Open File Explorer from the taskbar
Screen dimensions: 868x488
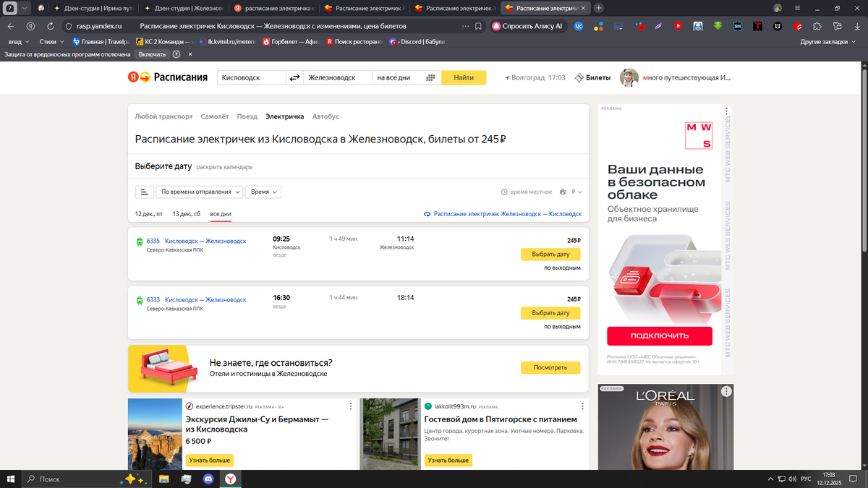coord(164,479)
